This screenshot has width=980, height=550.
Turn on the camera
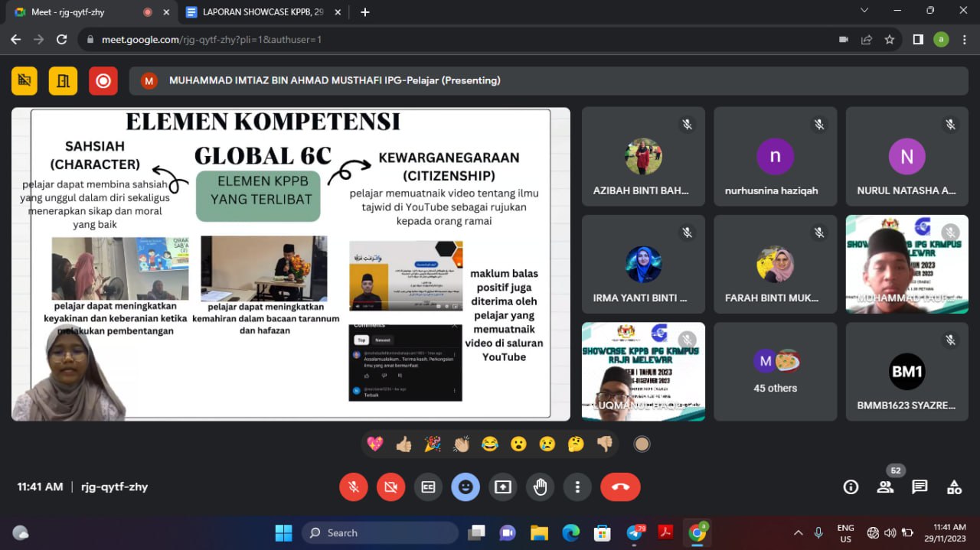coord(391,487)
